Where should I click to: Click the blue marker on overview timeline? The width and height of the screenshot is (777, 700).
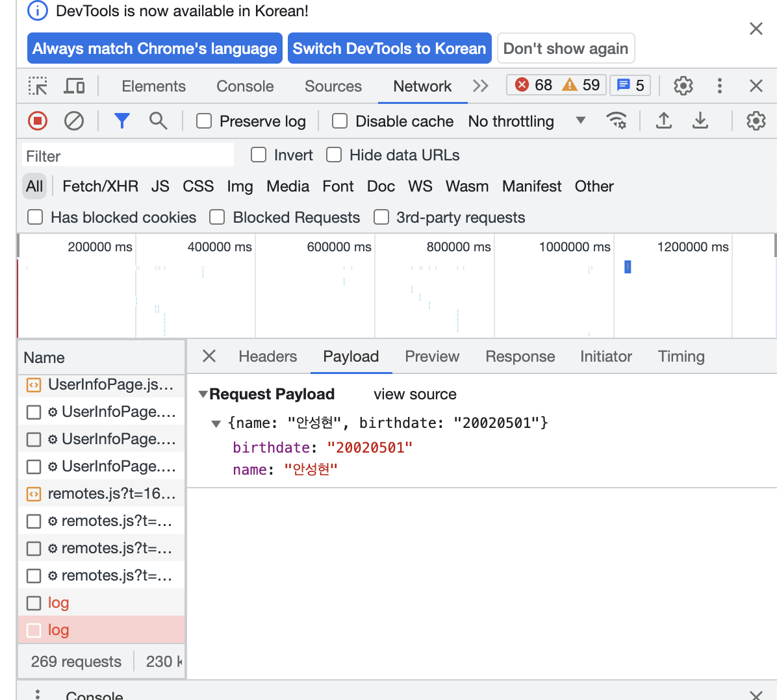pos(628,267)
